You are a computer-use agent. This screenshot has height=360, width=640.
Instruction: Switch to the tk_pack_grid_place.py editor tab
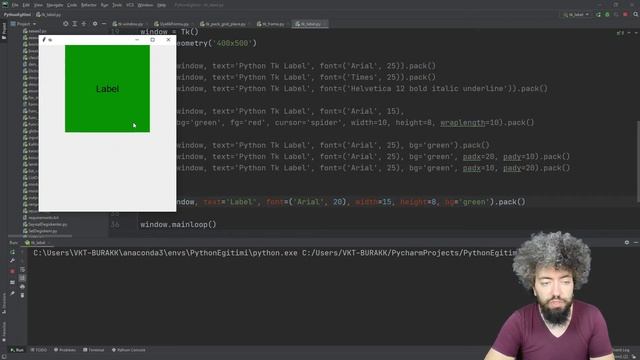[223, 24]
